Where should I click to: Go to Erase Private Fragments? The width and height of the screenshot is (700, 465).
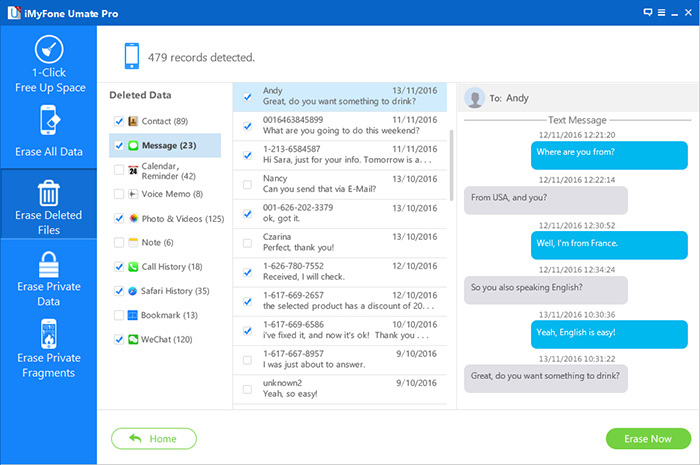pos(48,350)
